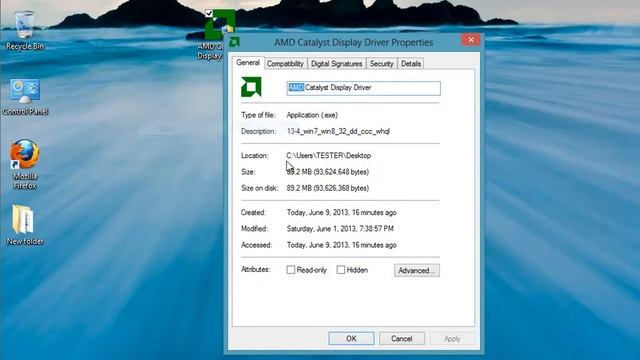Dismiss the dialog with Cancel

(x=402, y=338)
